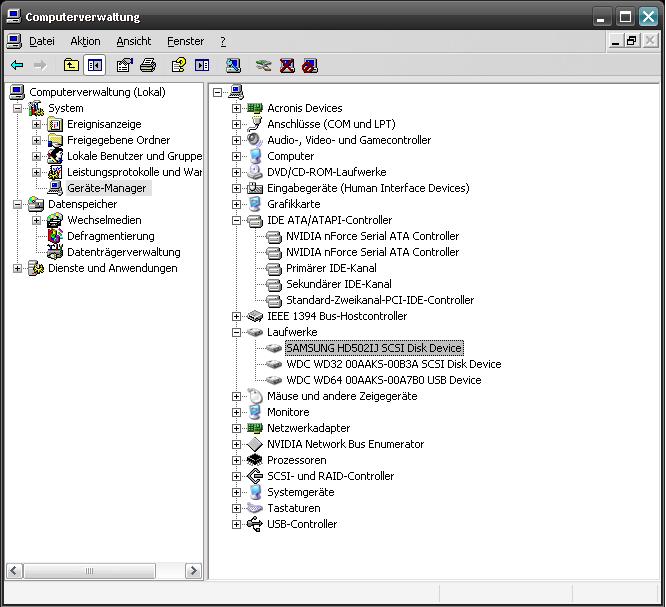
Task: Click the Ereignisanzeige icon in left tree
Action: tap(55, 124)
